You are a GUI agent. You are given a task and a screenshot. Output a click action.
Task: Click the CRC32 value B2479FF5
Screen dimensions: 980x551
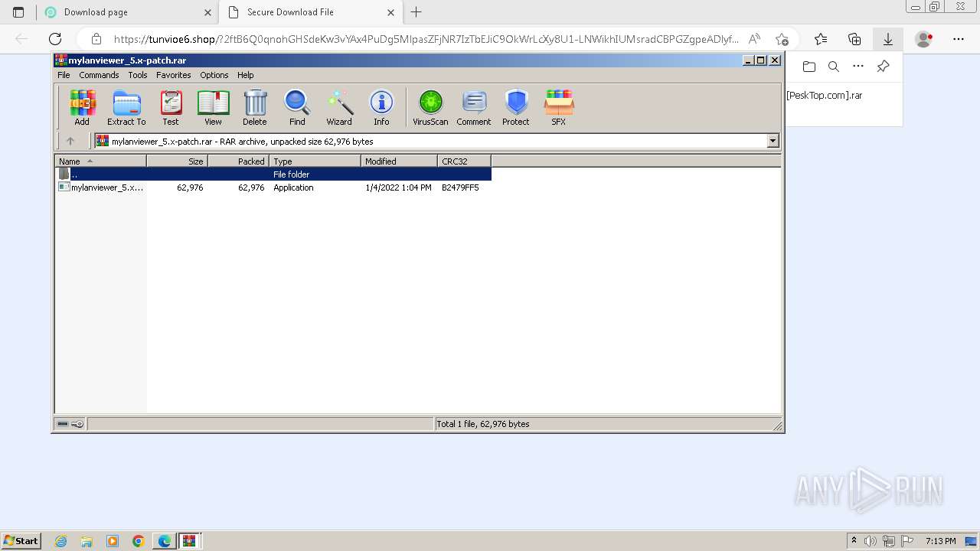(460, 187)
